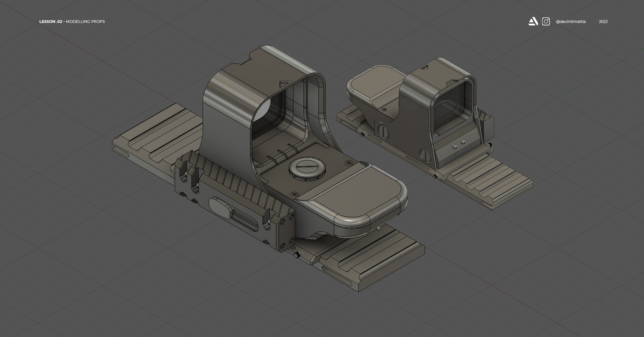Click the triangle marking atop the small sight
Screen dimensions: 644x337
pos(425,67)
